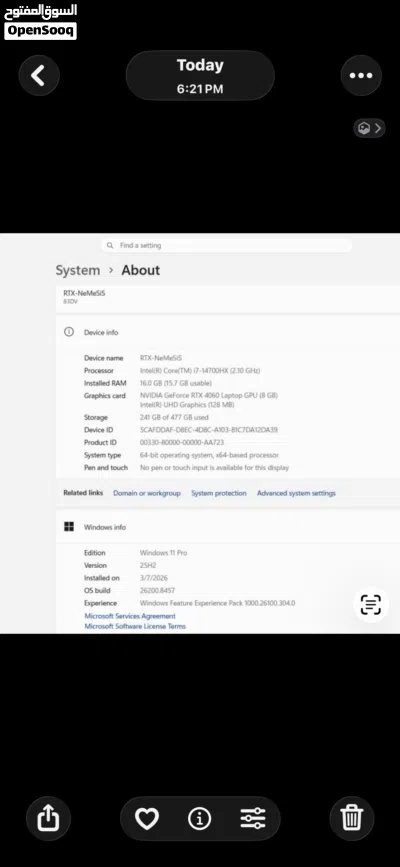Click the Intel Core i7-14700HX processor value

(x=200, y=370)
